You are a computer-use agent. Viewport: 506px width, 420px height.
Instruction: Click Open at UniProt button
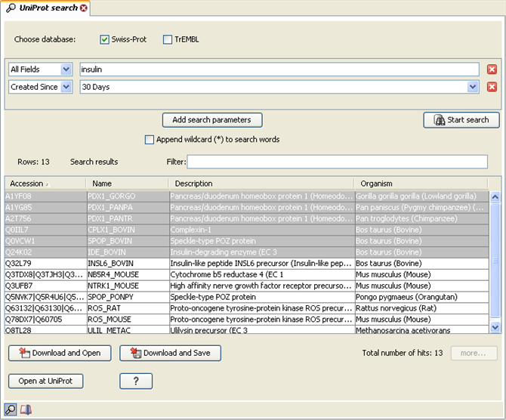point(46,381)
